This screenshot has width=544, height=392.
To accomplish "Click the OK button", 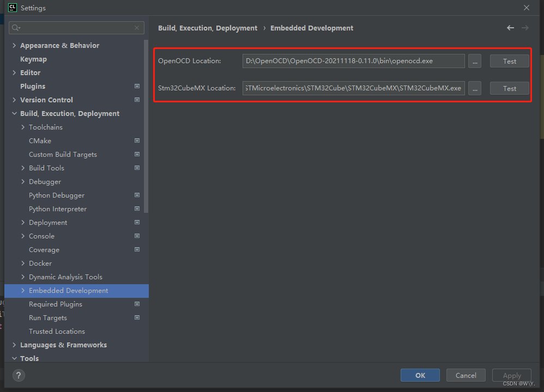I will (x=420, y=375).
